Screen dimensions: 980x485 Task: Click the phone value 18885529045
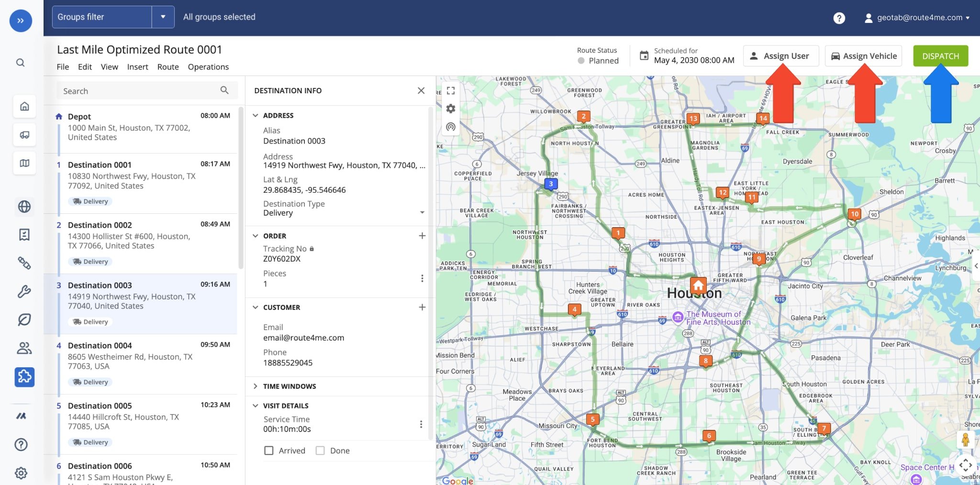[x=288, y=363]
